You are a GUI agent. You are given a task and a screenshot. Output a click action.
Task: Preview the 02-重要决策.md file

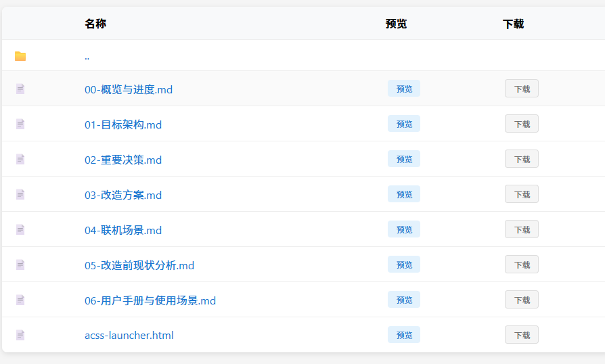(x=404, y=159)
